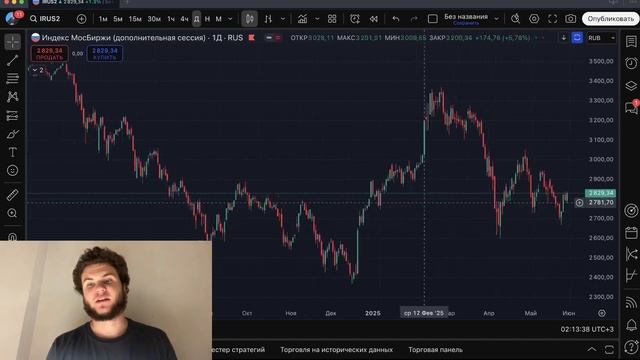Click the 02:13:38 UTC+3 timezone clock
Screen dimensions: 640x360
coord(587,329)
